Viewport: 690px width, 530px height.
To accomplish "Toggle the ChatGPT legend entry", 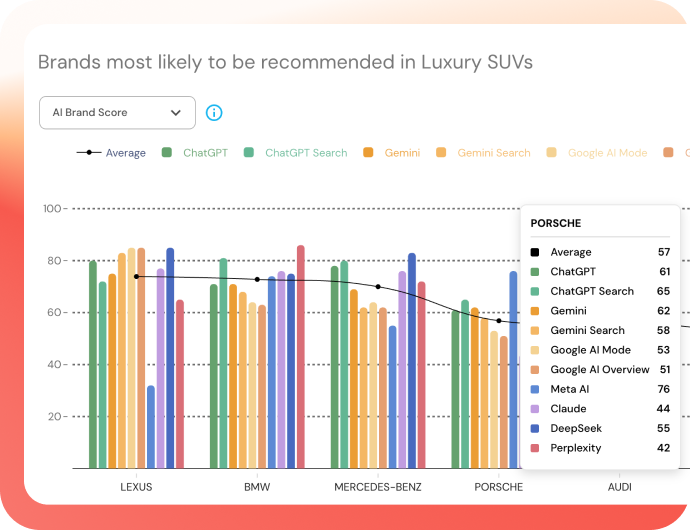I will click(195, 153).
